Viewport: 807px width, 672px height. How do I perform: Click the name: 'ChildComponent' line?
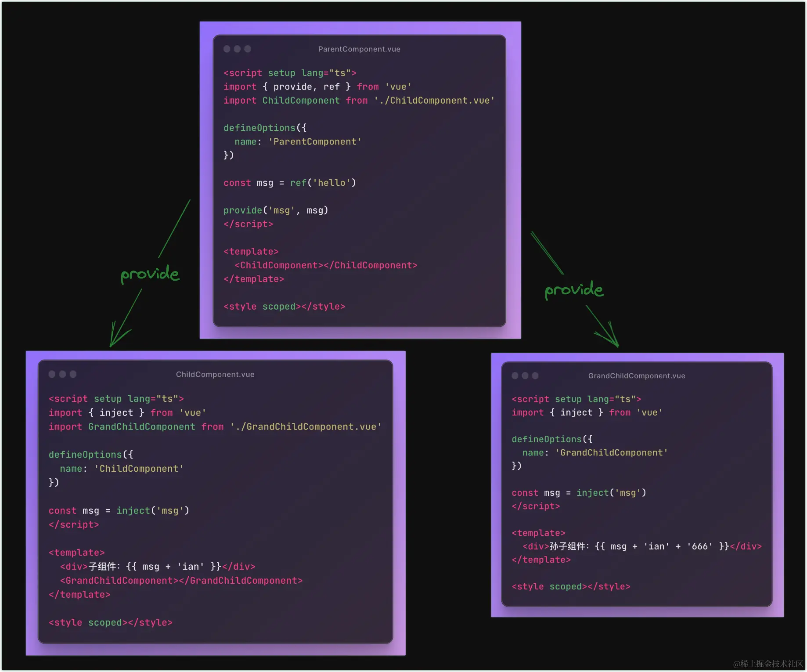pos(122,469)
